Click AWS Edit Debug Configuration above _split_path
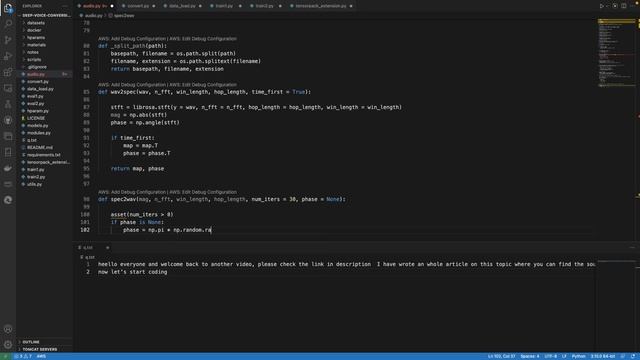 203,39
